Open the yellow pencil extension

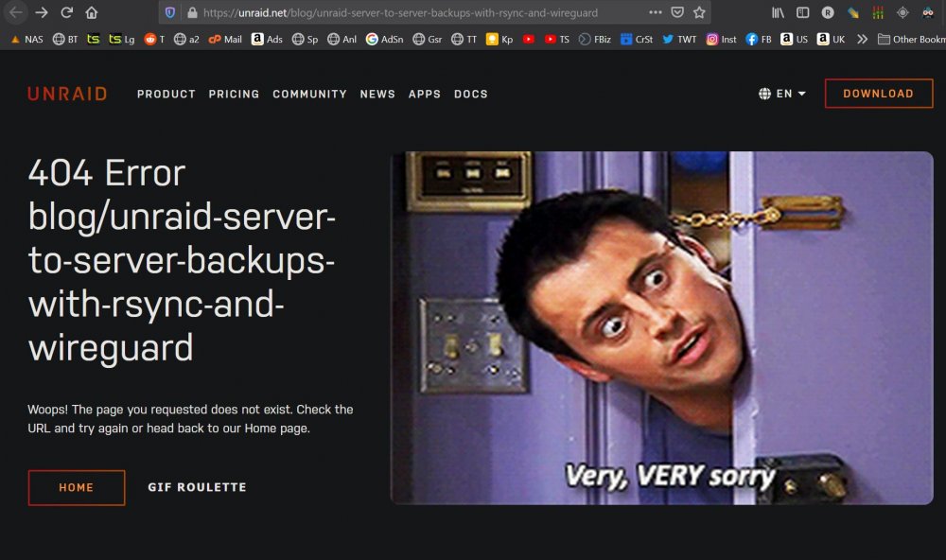point(852,12)
